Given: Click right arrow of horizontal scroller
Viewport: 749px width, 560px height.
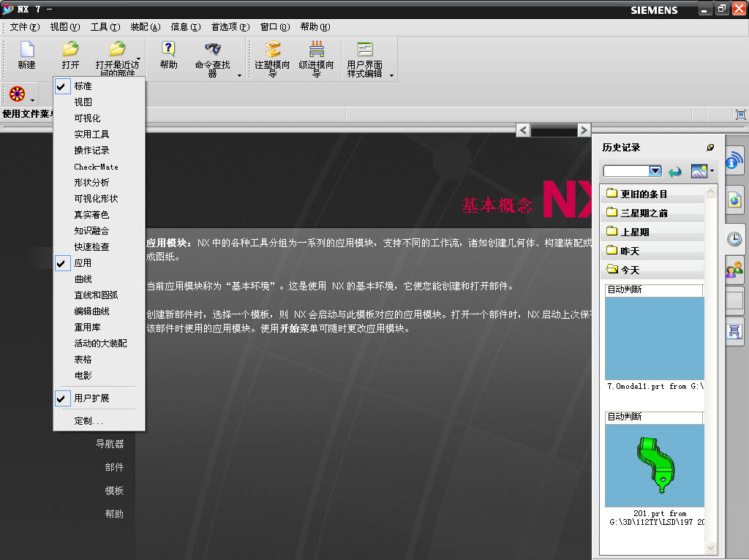Looking at the screenshot, I should click(x=584, y=130).
